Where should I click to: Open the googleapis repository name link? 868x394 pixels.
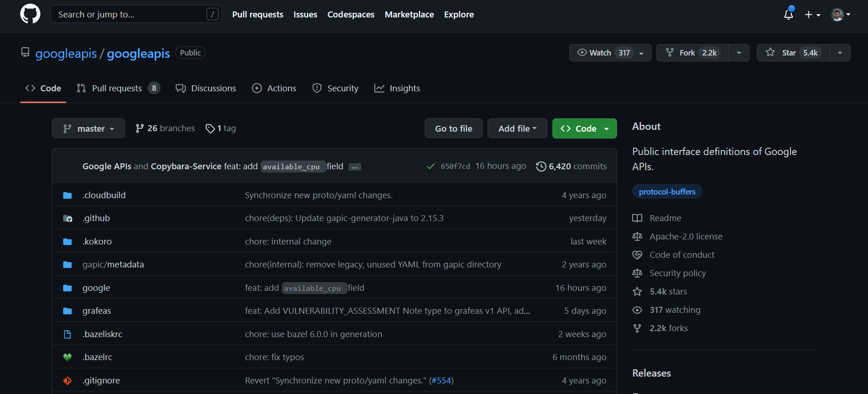(x=139, y=54)
